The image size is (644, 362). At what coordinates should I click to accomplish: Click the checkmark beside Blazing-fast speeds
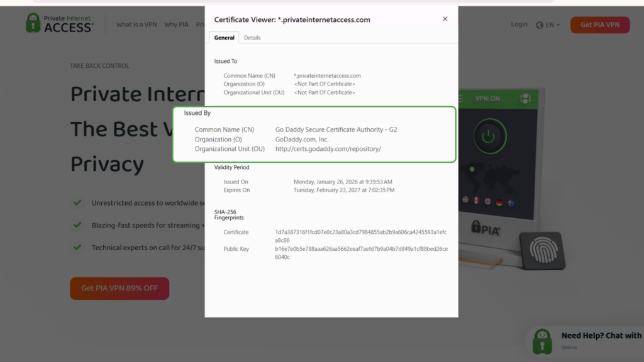[x=77, y=225]
